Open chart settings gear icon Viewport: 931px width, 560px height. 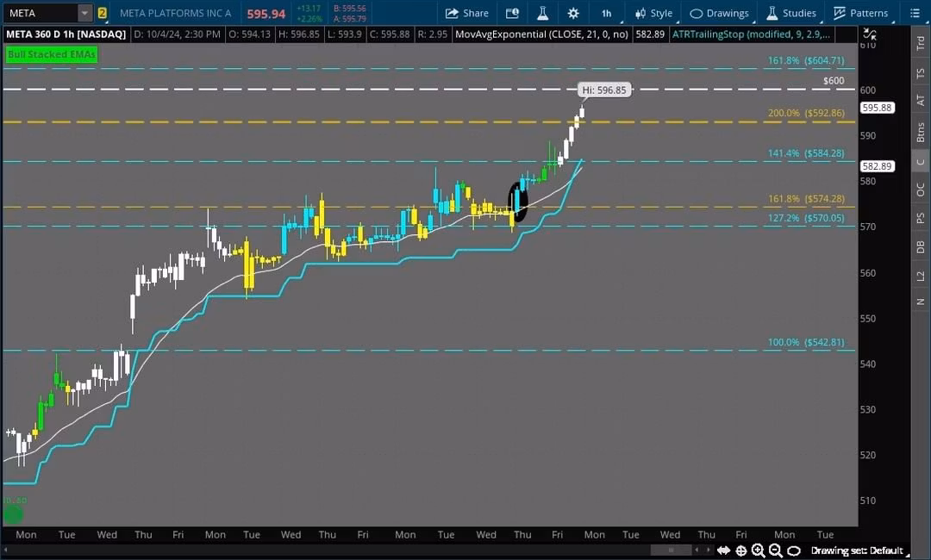573,13
